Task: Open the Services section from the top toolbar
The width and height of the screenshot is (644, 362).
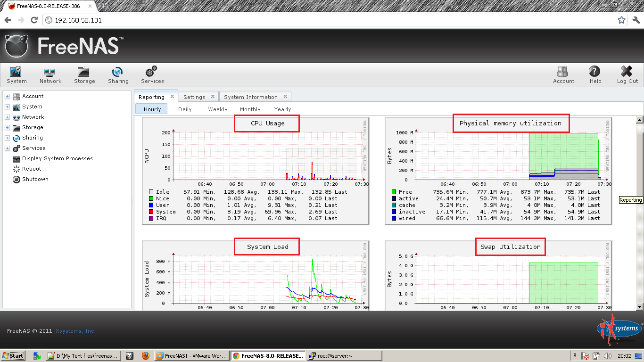Action: click(x=152, y=75)
